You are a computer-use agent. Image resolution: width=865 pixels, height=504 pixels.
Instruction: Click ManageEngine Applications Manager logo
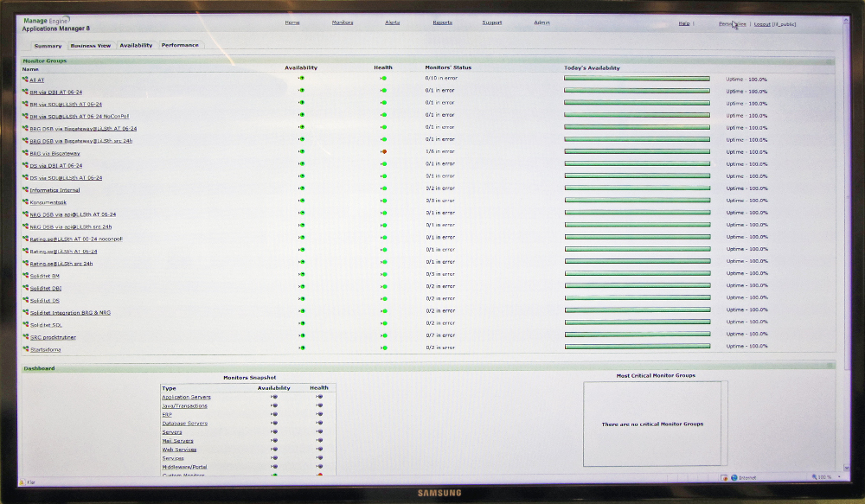click(x=55, y=24)
